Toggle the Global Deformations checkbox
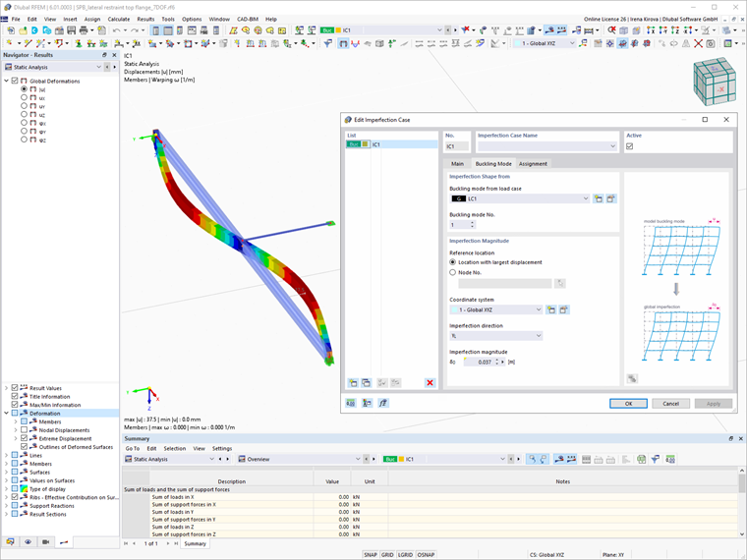This screenshot has width=747, height=560. pyautogui.click(x=15, y=81)
